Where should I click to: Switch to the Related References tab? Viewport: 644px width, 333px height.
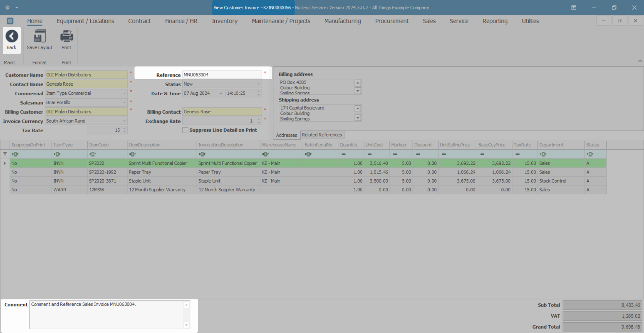tap(322, 135)
